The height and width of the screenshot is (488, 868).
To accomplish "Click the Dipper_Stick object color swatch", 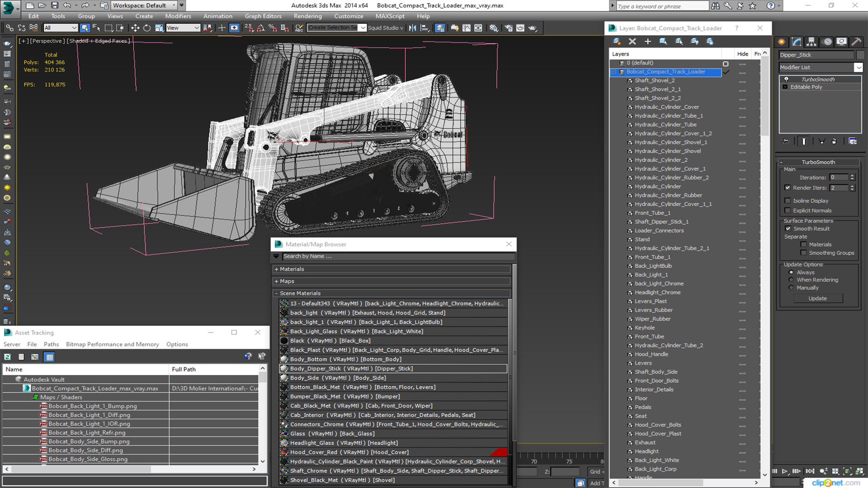I will pos(860,55).
